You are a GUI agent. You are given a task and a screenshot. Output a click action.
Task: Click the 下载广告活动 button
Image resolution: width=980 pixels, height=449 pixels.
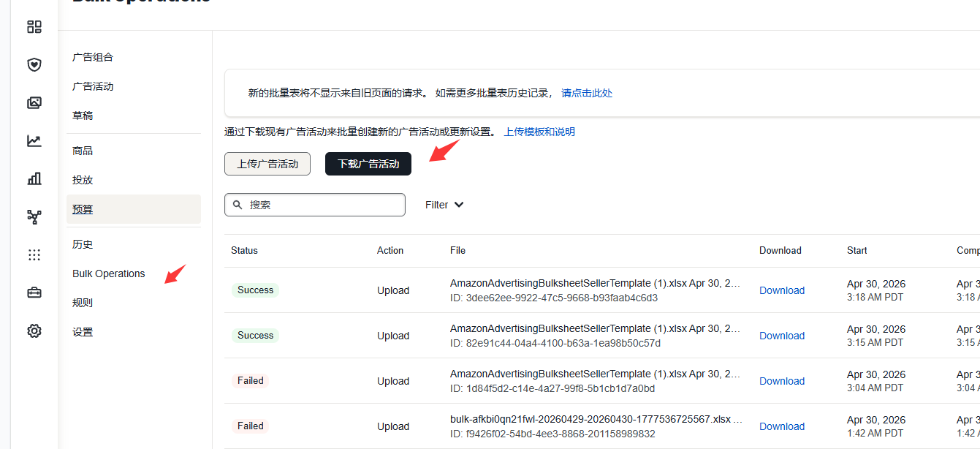[368, 164]
